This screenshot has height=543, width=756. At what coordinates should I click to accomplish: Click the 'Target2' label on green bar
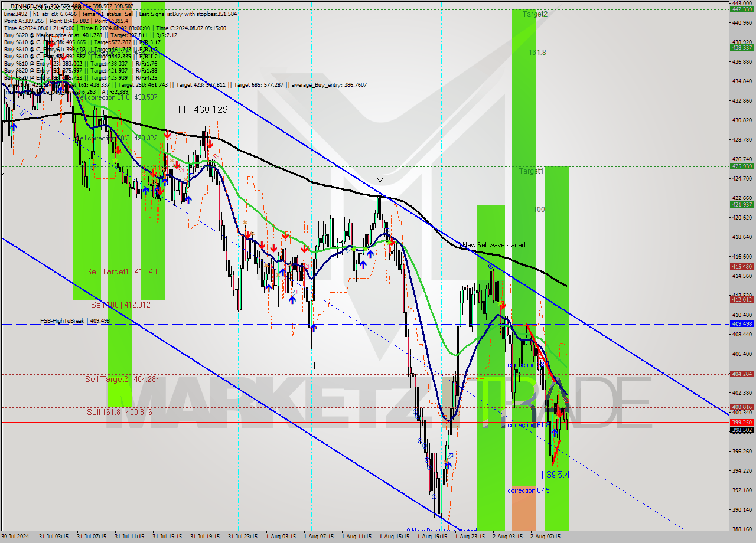[x=535, y=14]
